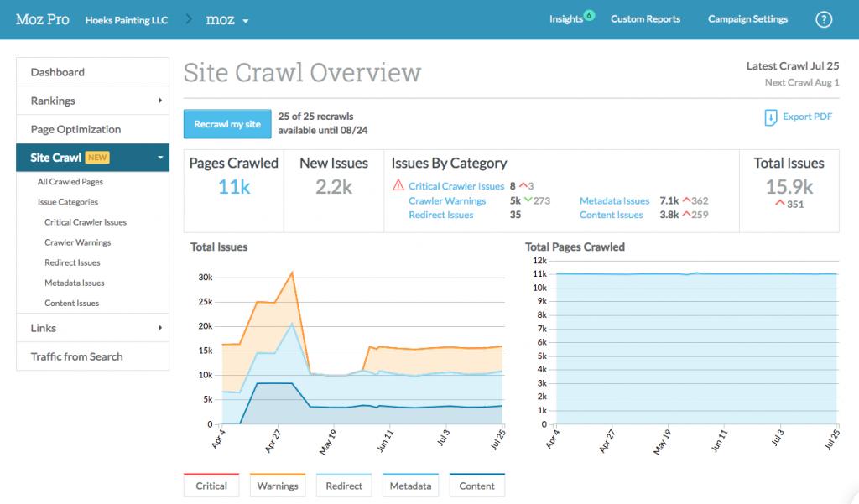Click the Export PDF download icon
Viewport: 859px width, 504px height.
771,117
